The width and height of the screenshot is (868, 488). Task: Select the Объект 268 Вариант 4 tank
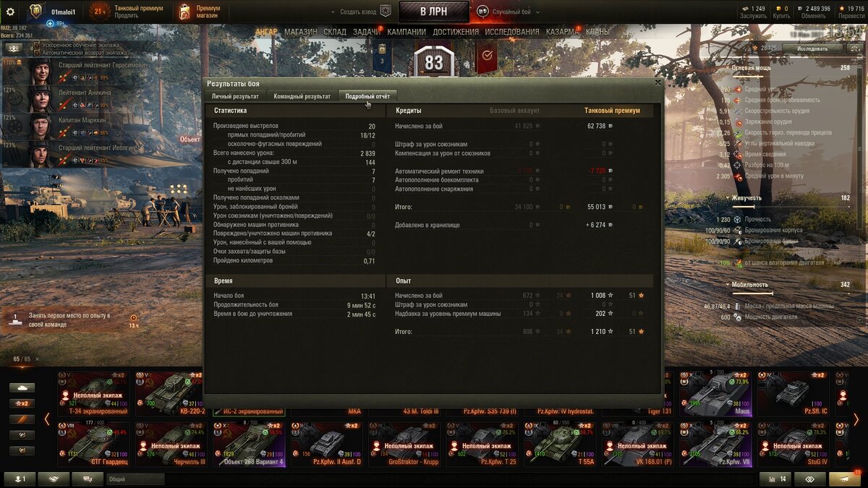[249, 444]
